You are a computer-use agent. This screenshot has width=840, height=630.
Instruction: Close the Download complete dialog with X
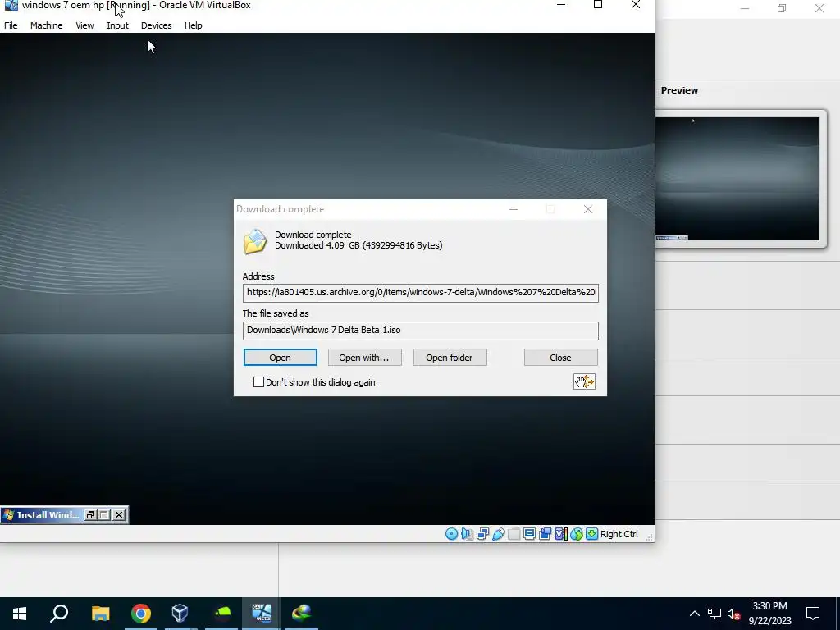[x=587, y=209]
